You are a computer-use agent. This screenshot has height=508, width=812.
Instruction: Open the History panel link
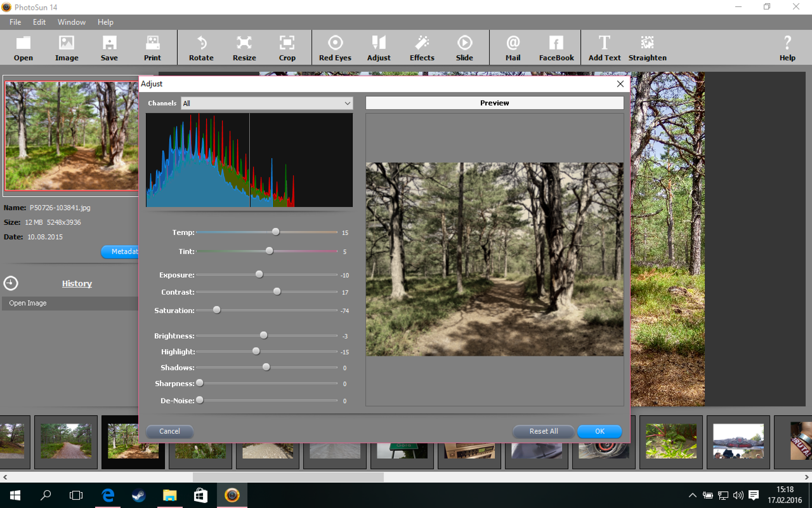click(x=77, y=284)
